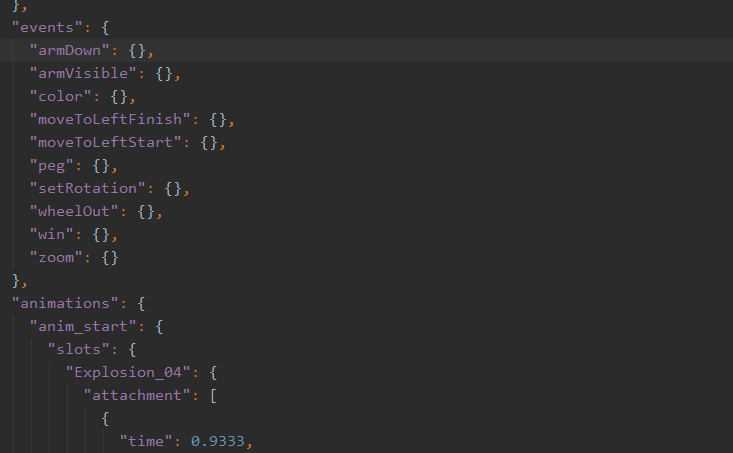Click the "attachment" key
733x453 pixels.
(137, 395)
